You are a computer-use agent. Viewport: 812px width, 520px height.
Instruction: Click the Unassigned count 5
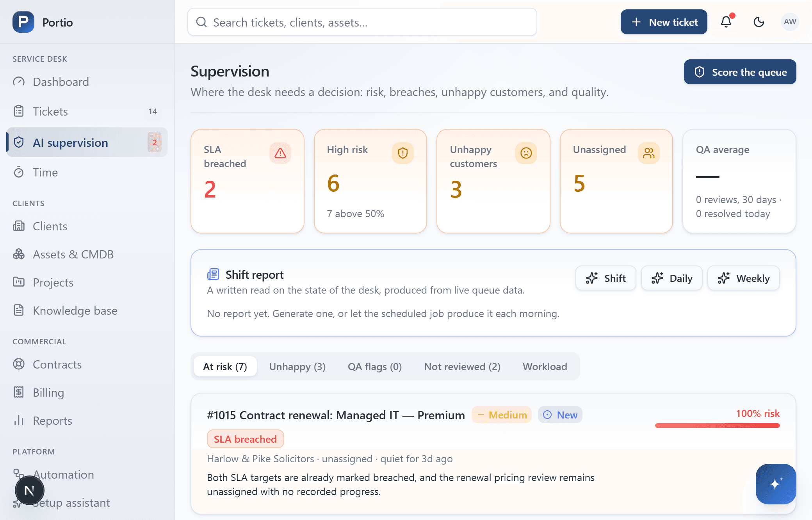(579, 183)
